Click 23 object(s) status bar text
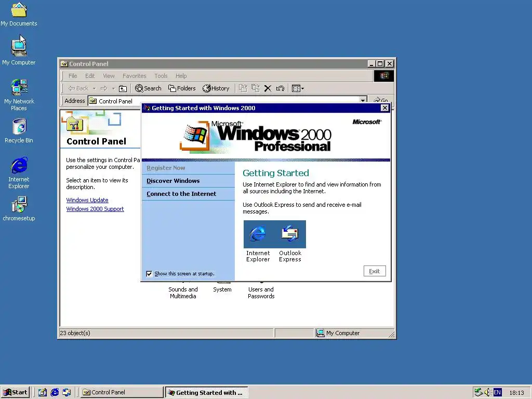Viewport: 532px width, 399px height. tap(75, 333)
